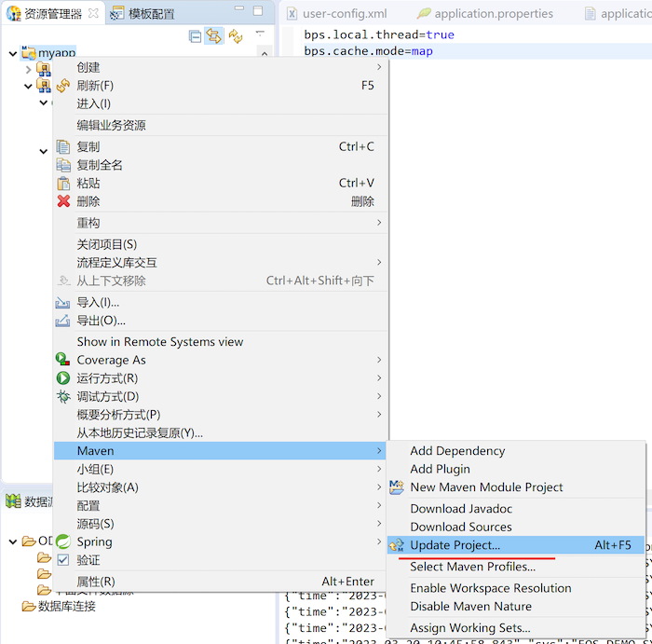
Task: Click the 属性(R) menu entry
Action: 95,582
